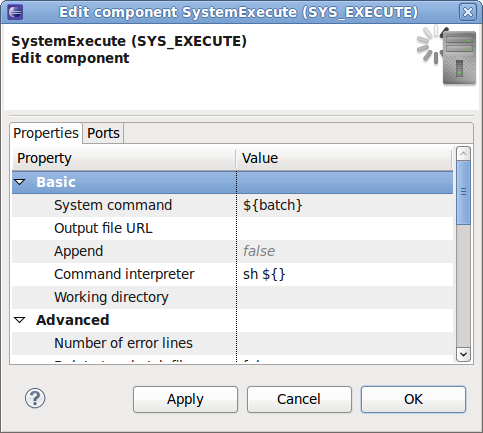The image size is (483, 433).
Task: Confirm changes with the OK button
Action: point(413,399)
